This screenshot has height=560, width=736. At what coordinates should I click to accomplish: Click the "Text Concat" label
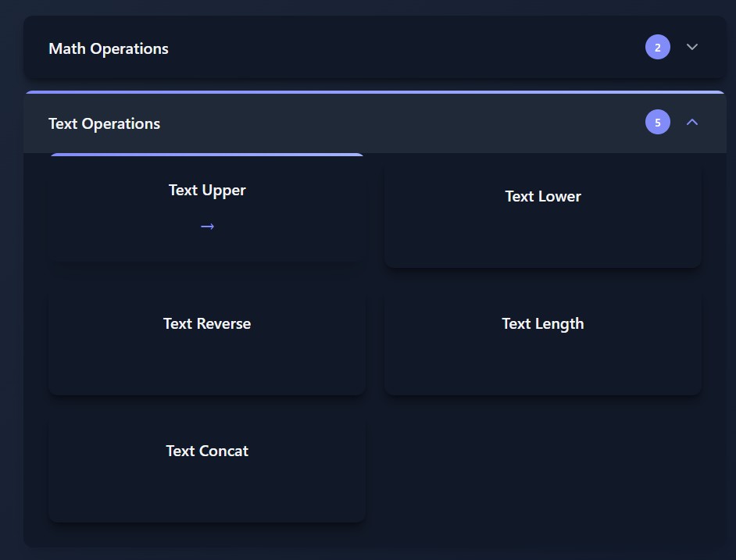[207, 451]
